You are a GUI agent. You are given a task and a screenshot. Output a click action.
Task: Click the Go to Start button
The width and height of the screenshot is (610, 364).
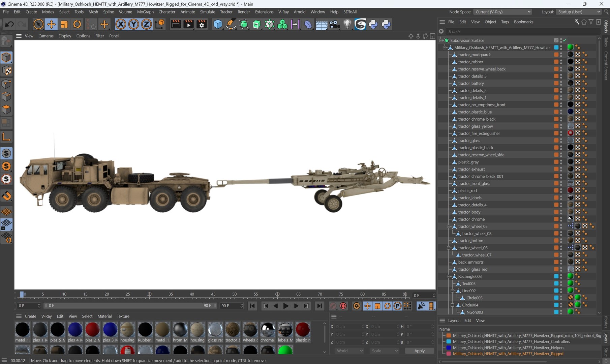pyautogui.click(x=252, y=306)
